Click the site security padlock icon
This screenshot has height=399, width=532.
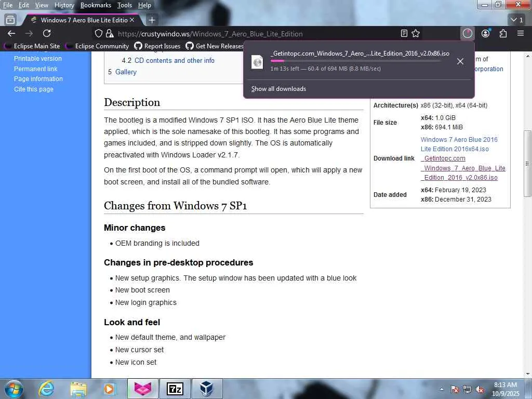(109, 33)
